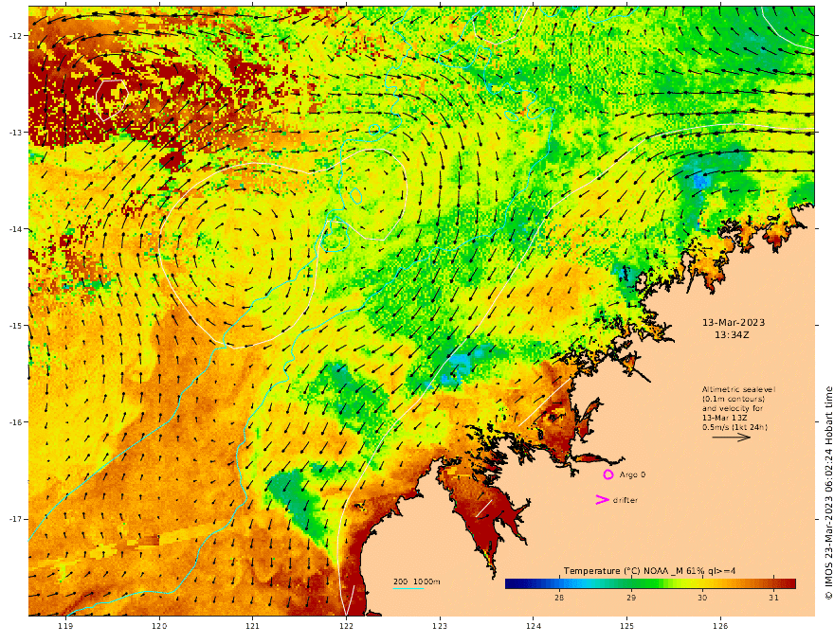This screenshot has height=644, width=834.
Task: Click the colorbar tick label '28'
Action: [x=559, y=598]
